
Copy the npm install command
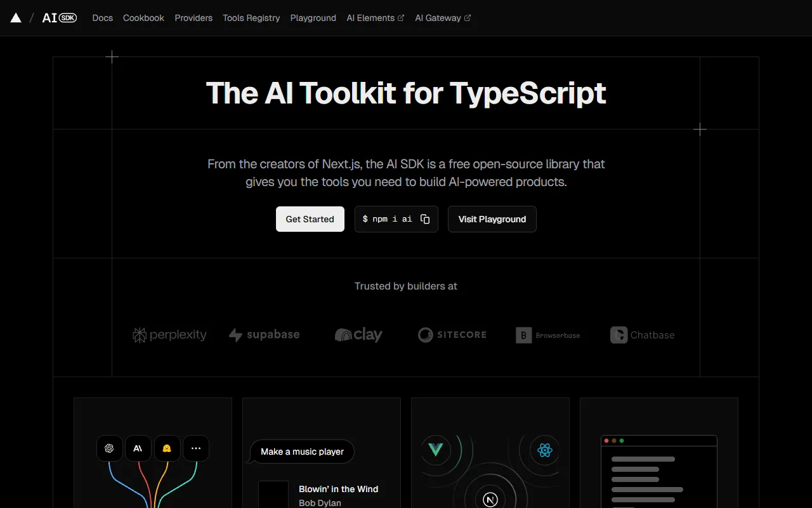425,219
